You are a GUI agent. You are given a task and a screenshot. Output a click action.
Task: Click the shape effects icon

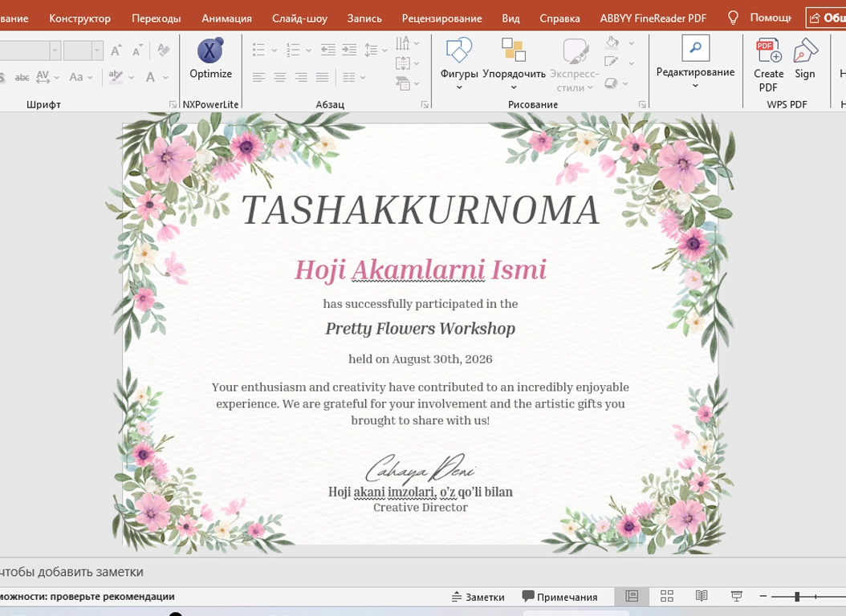(x=611, y=83)
